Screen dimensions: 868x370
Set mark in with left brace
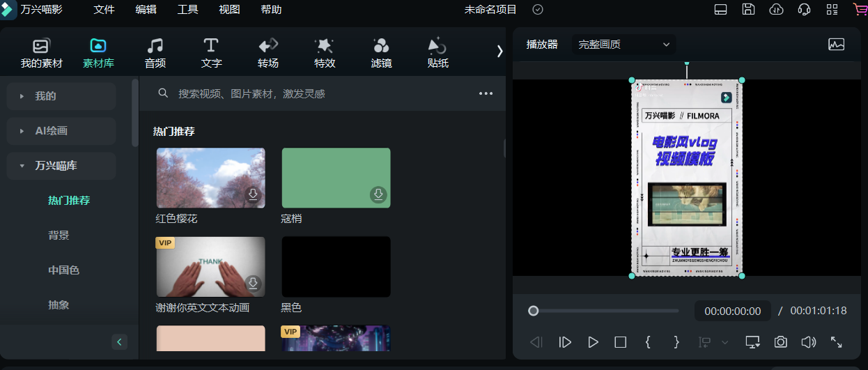pyautogui.click(x=648, y=342)
